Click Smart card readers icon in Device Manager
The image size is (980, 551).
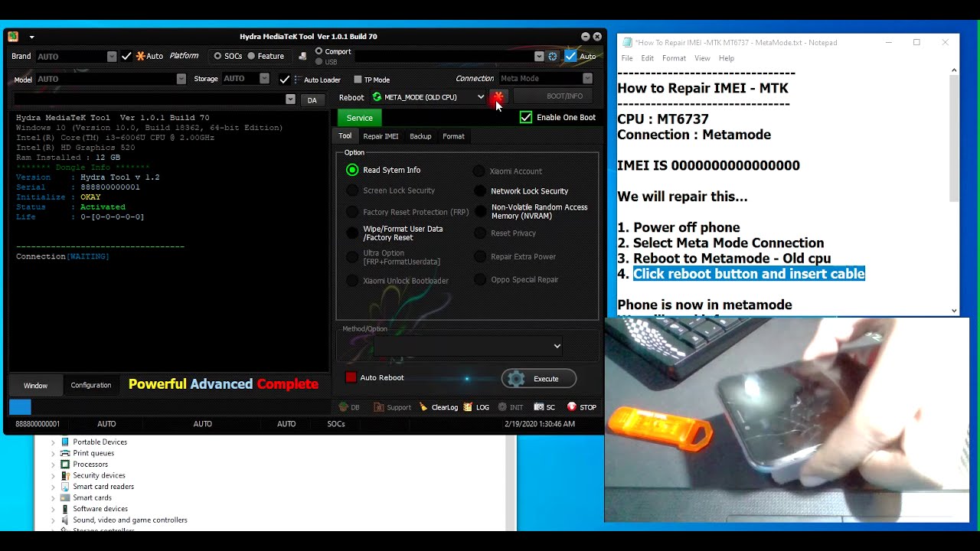65,487
